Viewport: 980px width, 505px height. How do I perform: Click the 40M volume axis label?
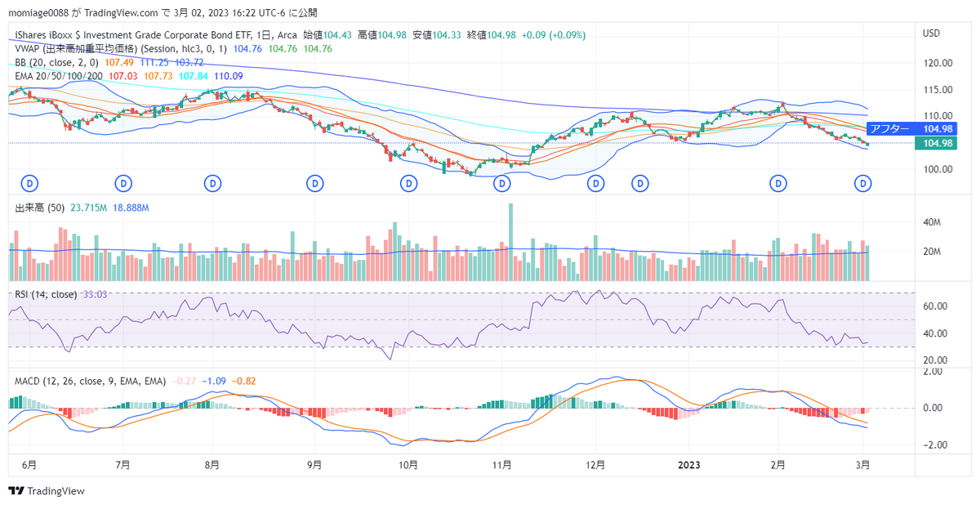931,222
